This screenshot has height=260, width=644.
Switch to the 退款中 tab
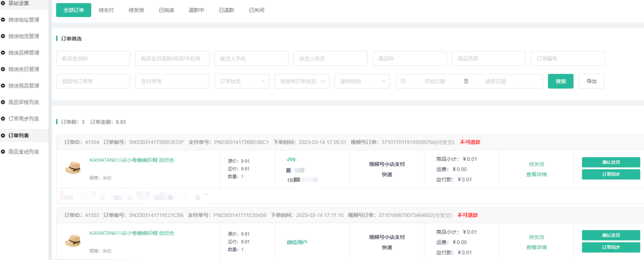tap(196, 10)
